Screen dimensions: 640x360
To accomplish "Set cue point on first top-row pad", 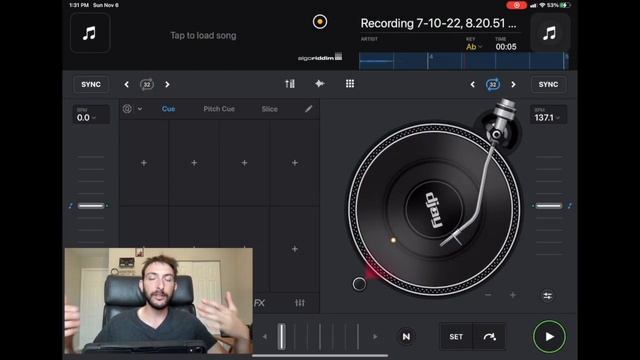I will click(x=144, y=163).
